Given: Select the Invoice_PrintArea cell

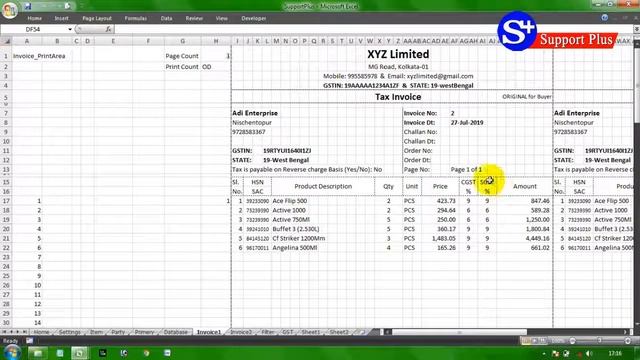Looking at the screenshot, I should (x=39, y=56).
